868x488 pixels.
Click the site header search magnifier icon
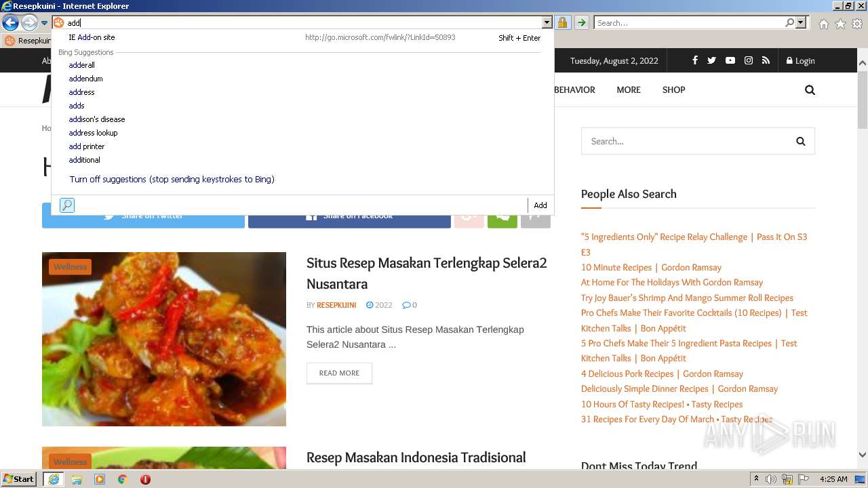point(810,90)
